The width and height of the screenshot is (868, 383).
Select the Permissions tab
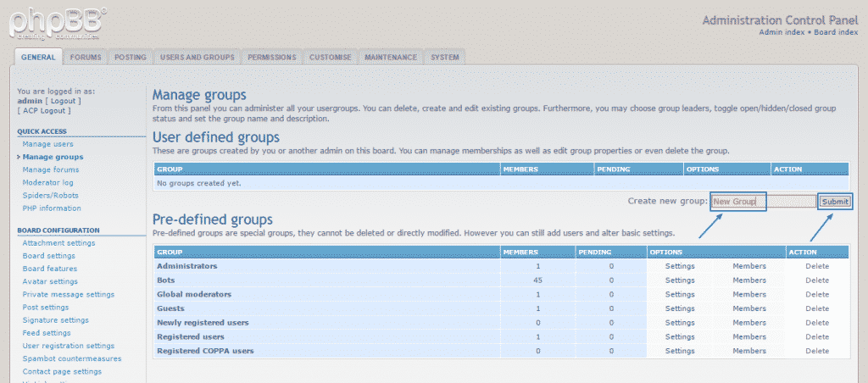pyautogui.click(x=272, y=57)
